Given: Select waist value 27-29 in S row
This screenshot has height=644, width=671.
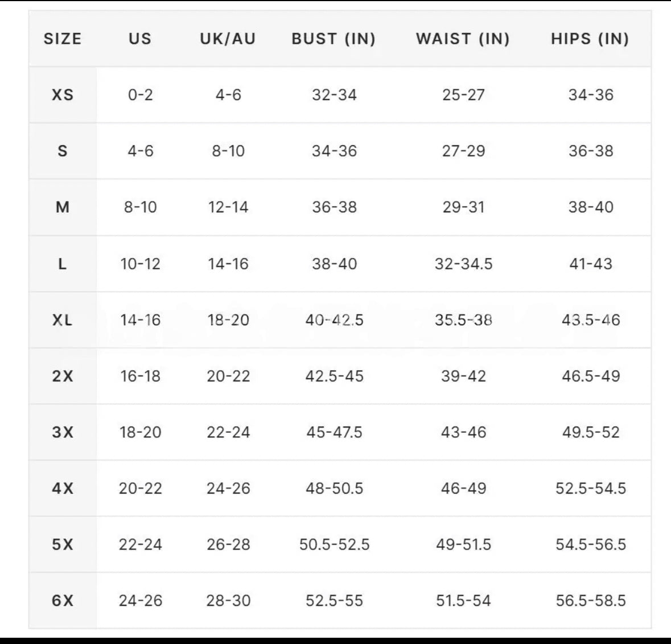Looking at the screenshot, I should click(x=463, y=151).
